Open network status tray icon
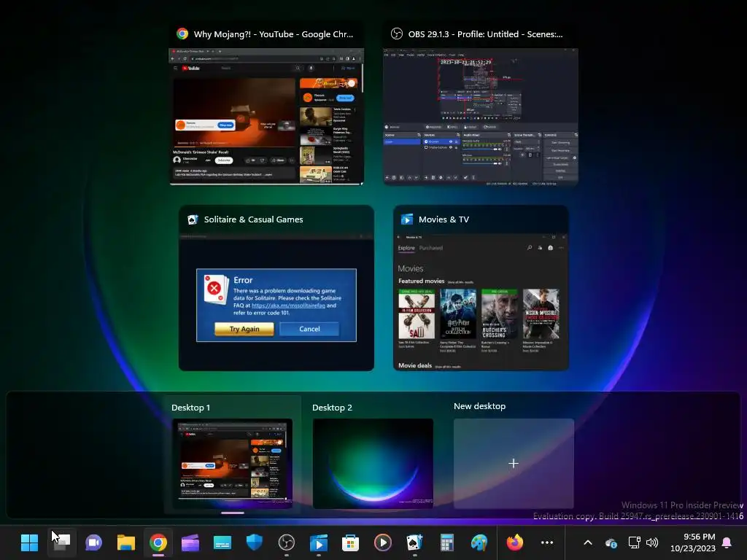 [634, 542]
